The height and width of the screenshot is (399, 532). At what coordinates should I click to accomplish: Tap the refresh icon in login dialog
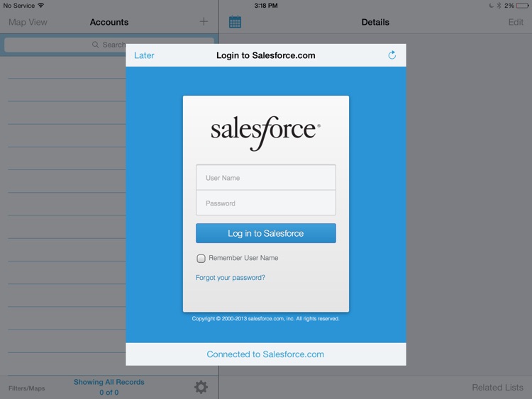392,55
